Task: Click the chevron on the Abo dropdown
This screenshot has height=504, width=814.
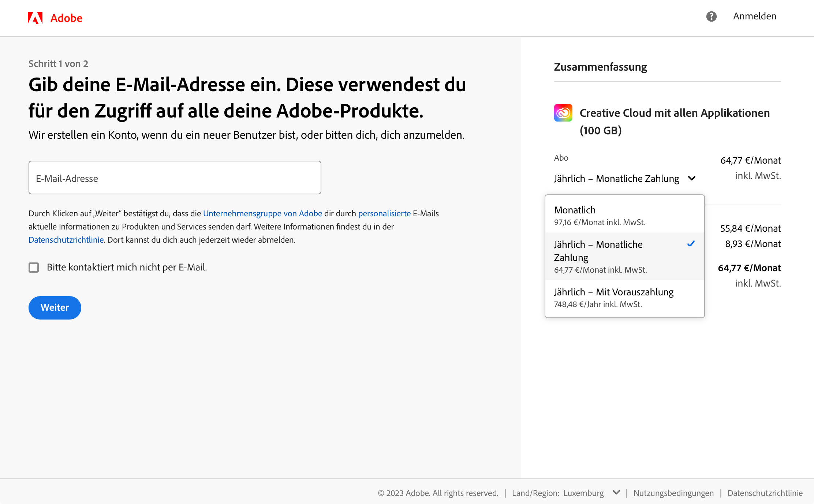Action: (x=692, y=179)
